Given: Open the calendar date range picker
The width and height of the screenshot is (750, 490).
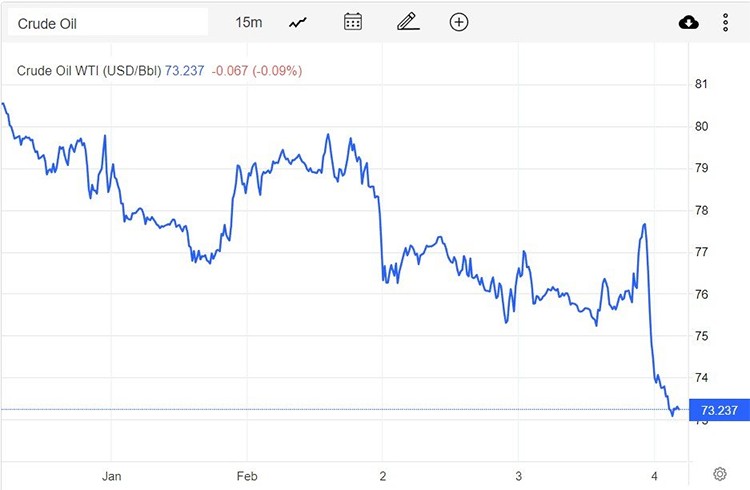Looking at the screenshot, I should pyautogui.click(x=352, y=22).
